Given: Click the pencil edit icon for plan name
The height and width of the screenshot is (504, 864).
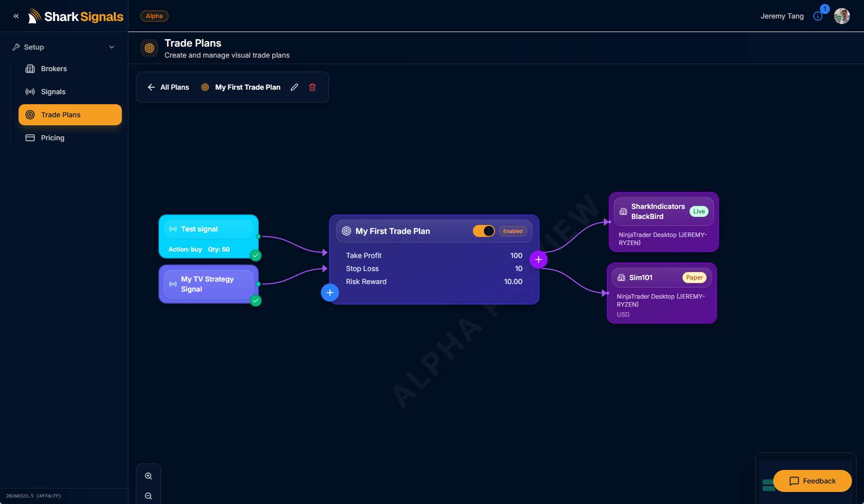Looking at the screenshot, I should 294,87.
